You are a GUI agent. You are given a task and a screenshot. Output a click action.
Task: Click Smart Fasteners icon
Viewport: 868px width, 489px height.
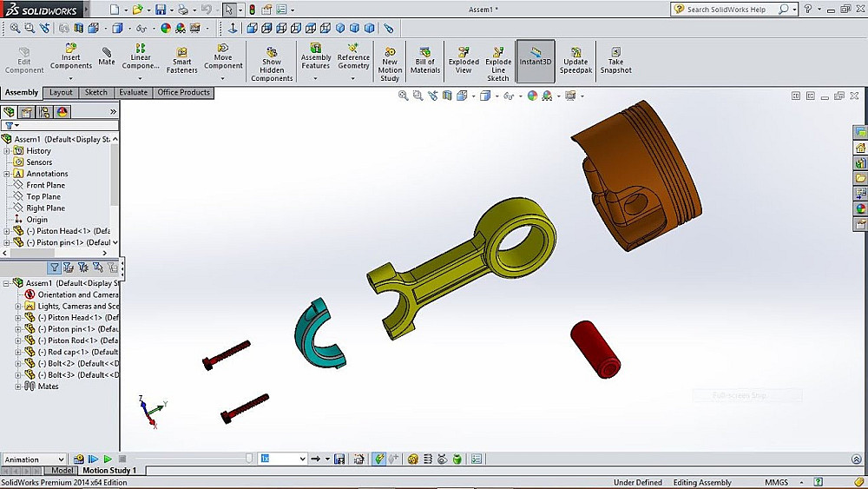pos(181,60)
